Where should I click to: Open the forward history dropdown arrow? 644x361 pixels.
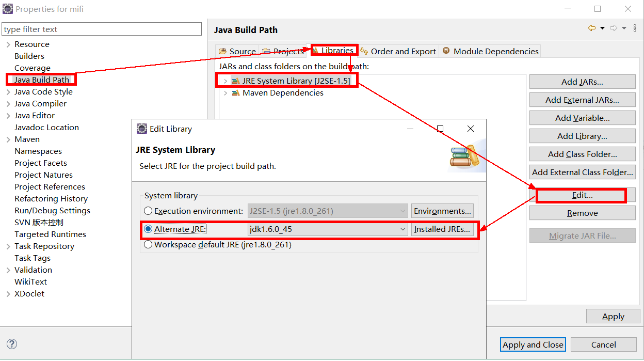point(624,28)
